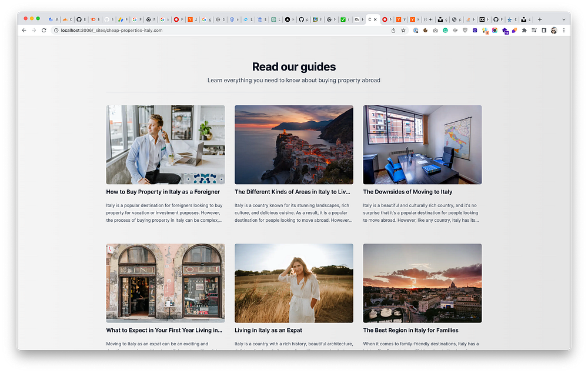
Task: Reload the page with the refresh icon
Action: (x=44, y=31)
